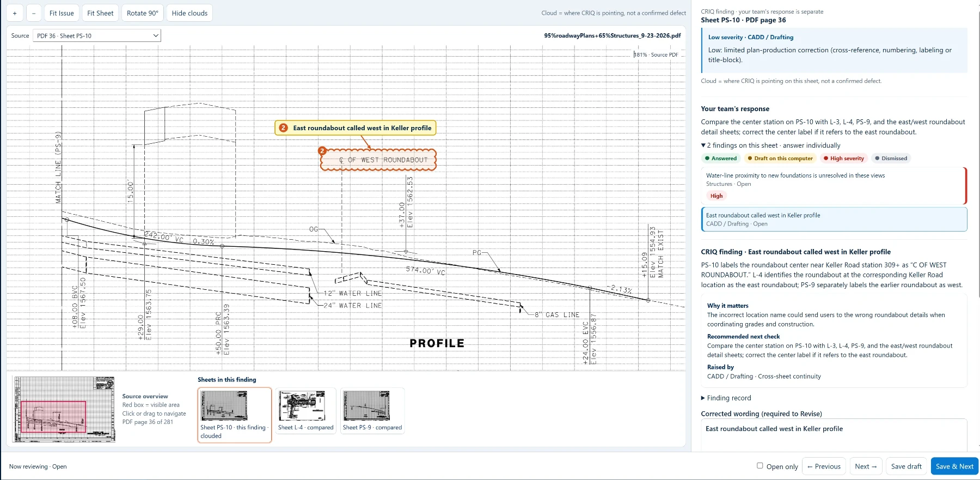Viewport: 980px width, 480px height.
Task: Click the source overview minimap
Action: (64, 409)
